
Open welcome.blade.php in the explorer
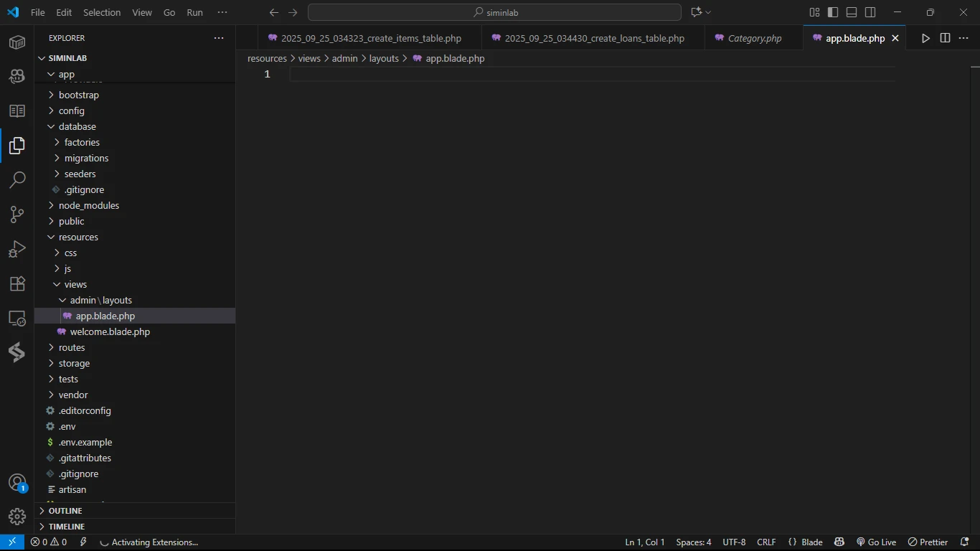point(110,331)
